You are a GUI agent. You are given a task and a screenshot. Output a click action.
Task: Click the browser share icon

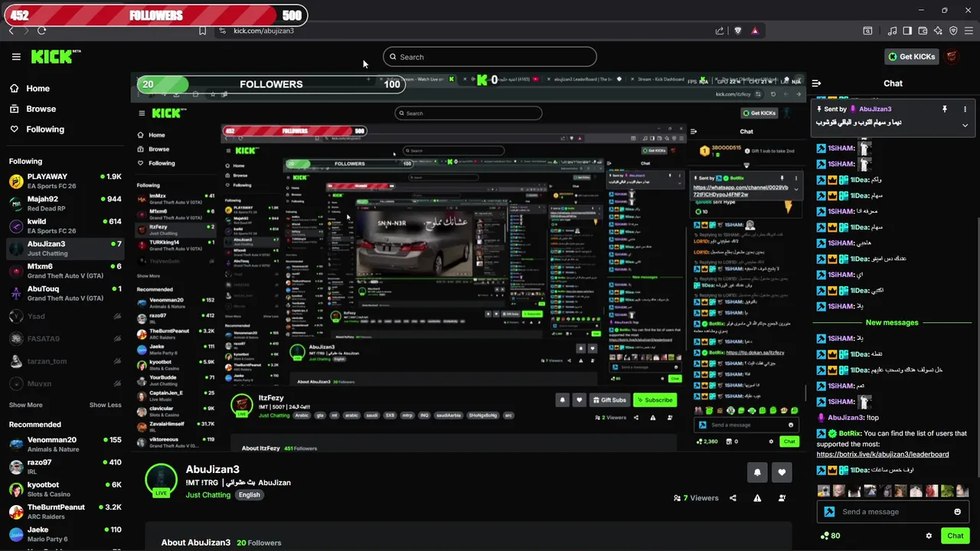(719, 31)
